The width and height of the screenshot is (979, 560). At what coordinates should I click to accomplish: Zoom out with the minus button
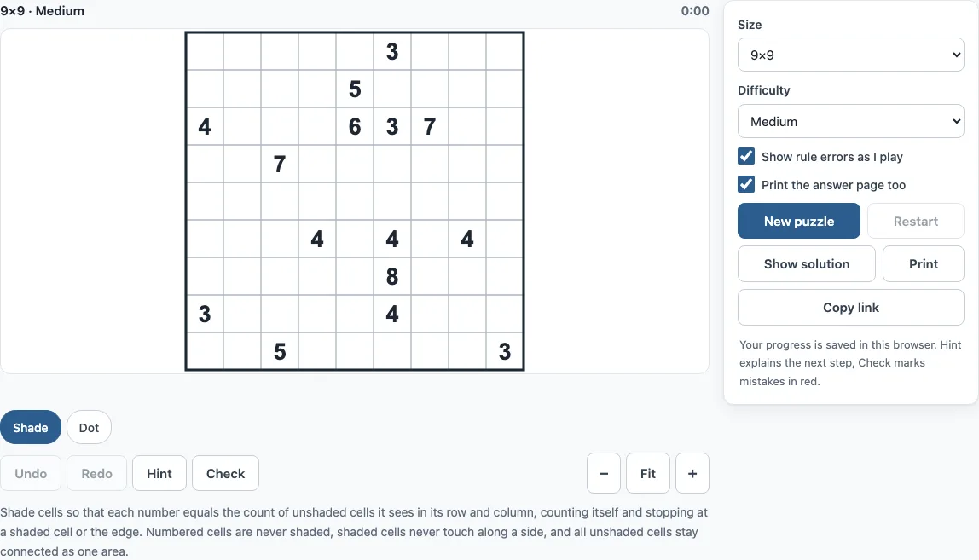(x=603, y=473)
